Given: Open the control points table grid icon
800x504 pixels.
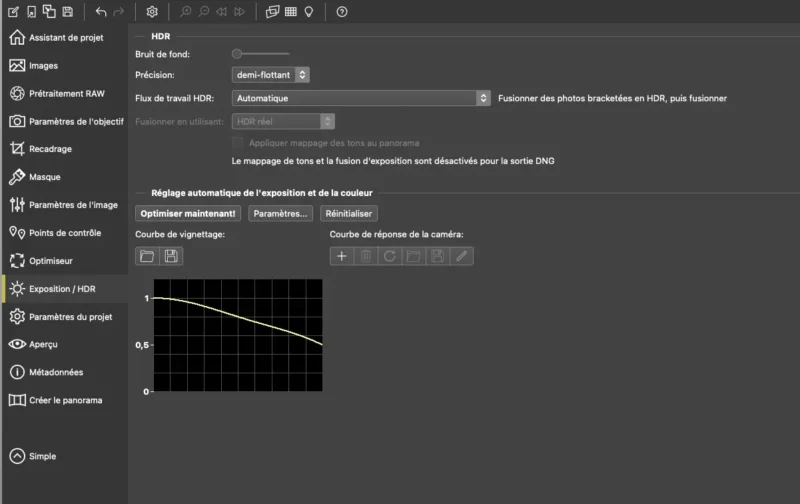Looking at the screenshot, I should click(291, 12).
